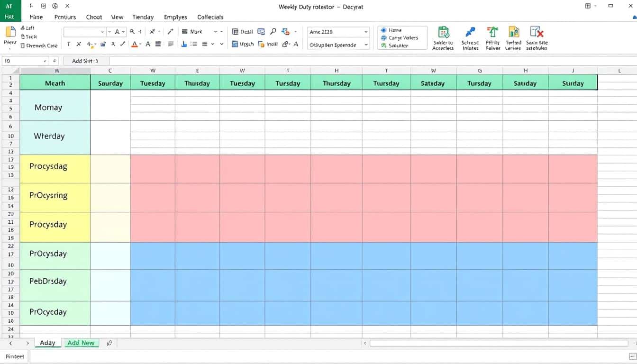Select the Momay row label cell
Image resolution: width=637 pixels, height=364 pixels.
(x=55, y=105)
